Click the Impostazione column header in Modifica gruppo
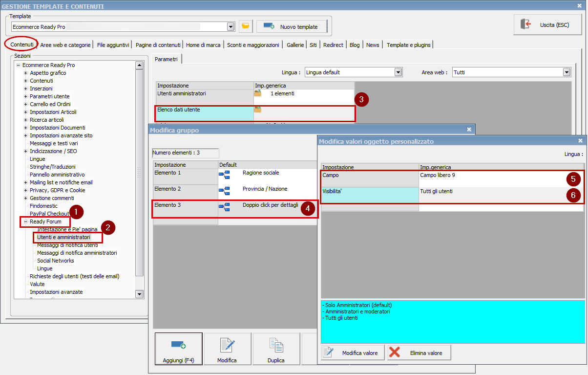588x375 pixels. 186,165
